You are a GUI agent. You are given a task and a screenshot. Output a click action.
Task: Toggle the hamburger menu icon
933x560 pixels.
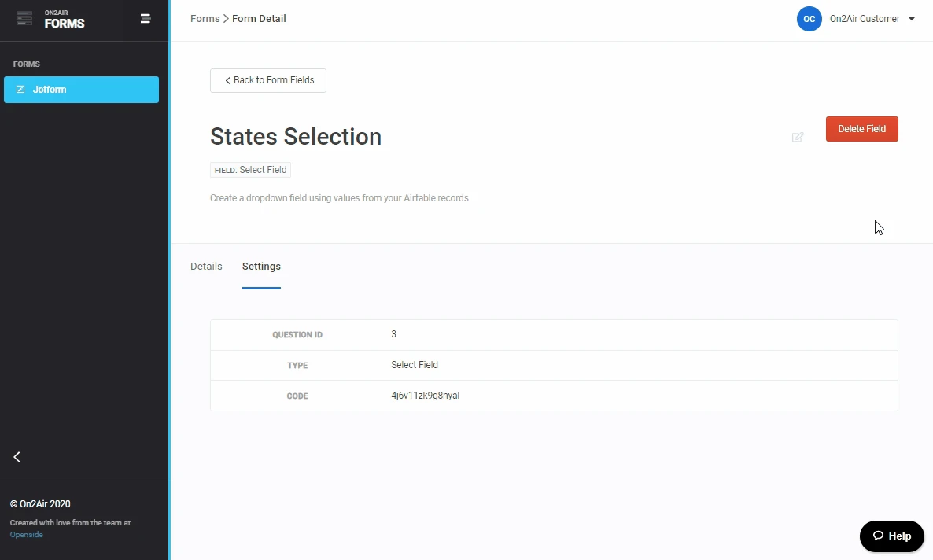(146, 19)
